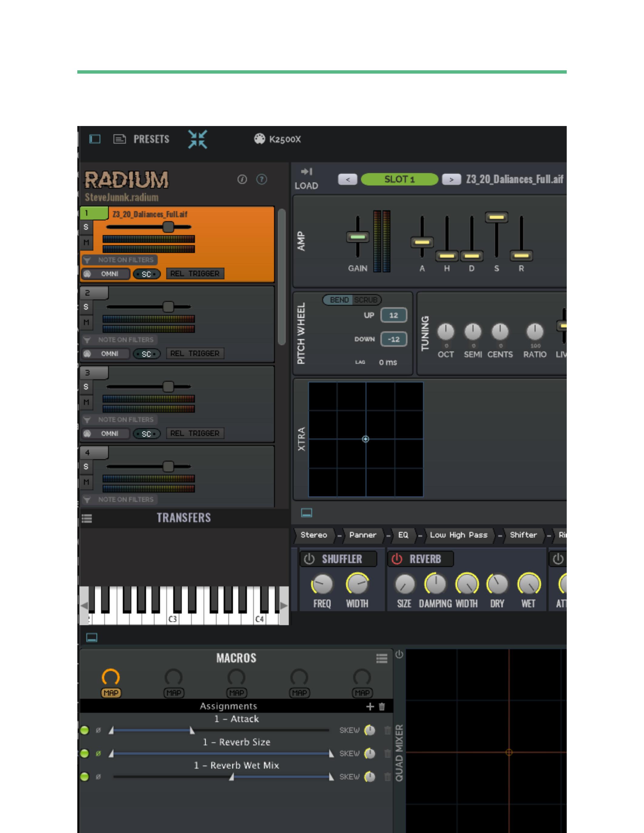Image resolution: width=644 pixels, height=833 pixels.
Task: Open the help question mark icon
Action: point(261,179)
